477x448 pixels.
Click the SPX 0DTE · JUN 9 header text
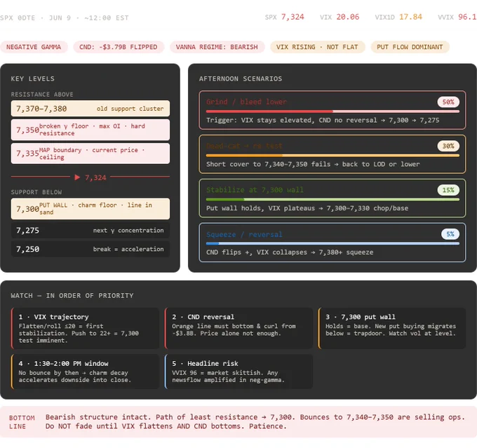[x=65, y=18]
